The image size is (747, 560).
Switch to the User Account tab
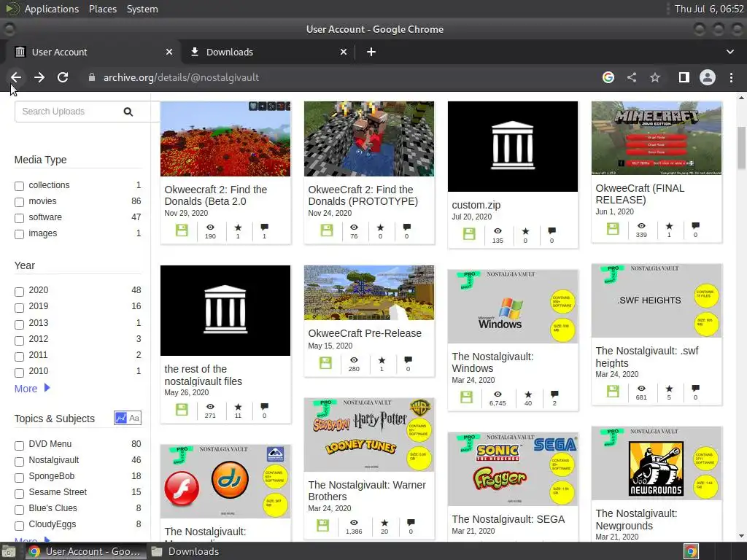[x=93, y=52]
